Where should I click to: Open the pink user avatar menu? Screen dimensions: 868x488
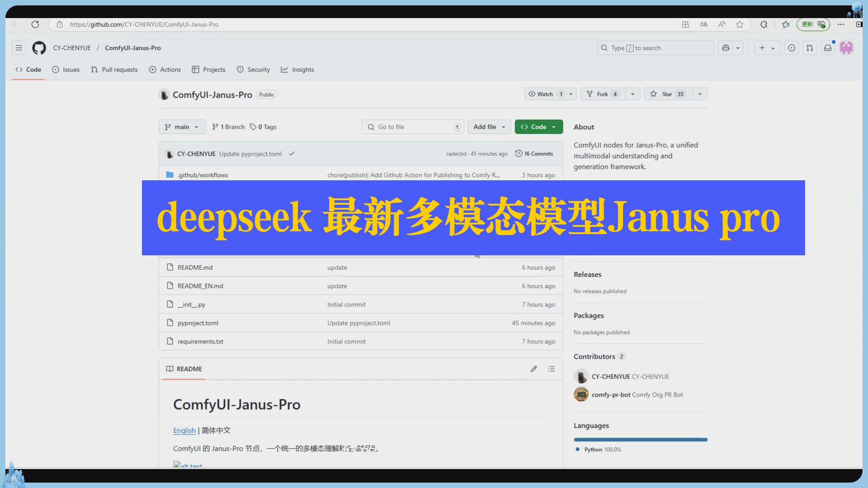(846, 48)
